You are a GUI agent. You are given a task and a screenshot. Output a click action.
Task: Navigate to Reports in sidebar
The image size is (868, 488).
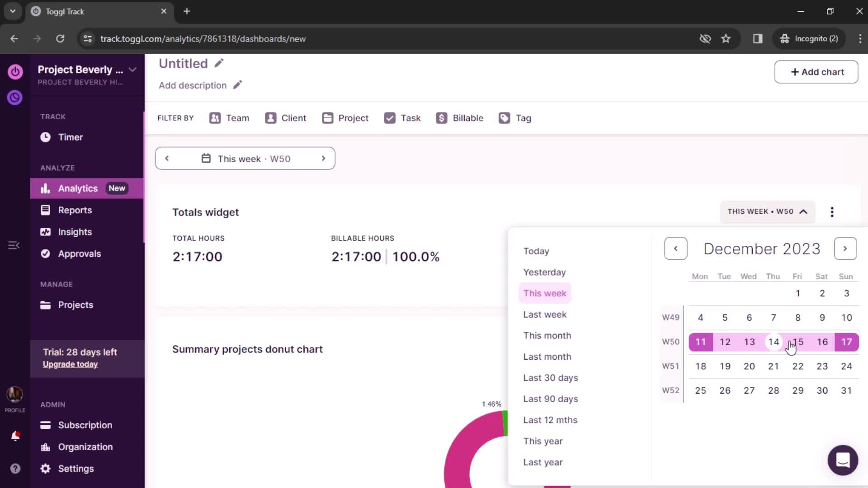pos(75,210)
